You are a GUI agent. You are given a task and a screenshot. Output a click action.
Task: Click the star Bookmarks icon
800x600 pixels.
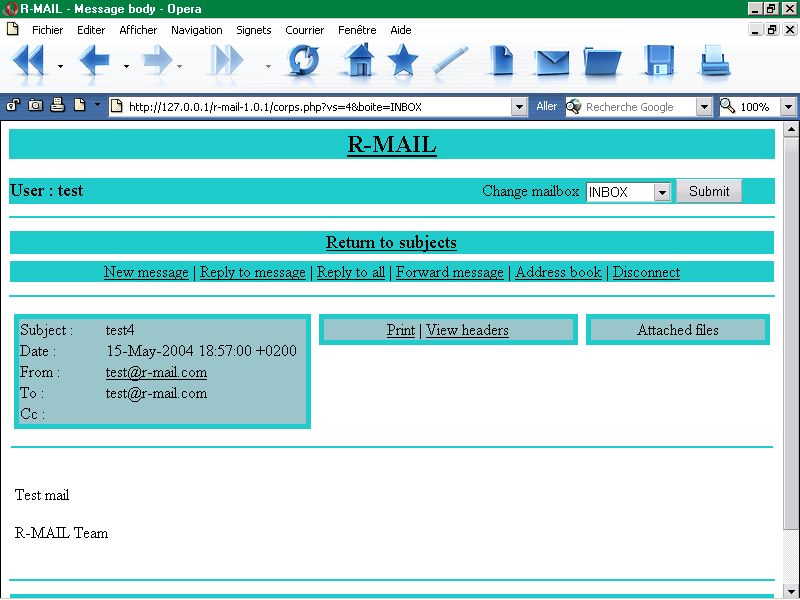[403, 62]
